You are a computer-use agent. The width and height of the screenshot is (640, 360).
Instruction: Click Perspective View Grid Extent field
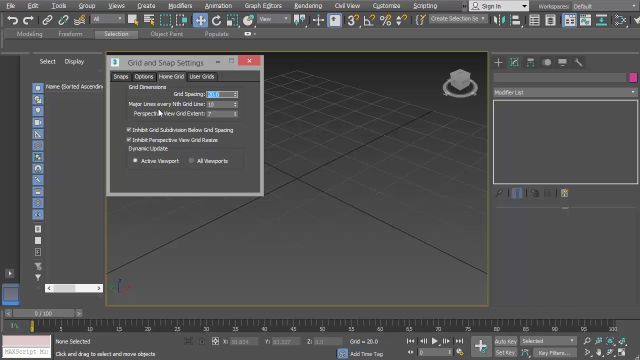220,114
